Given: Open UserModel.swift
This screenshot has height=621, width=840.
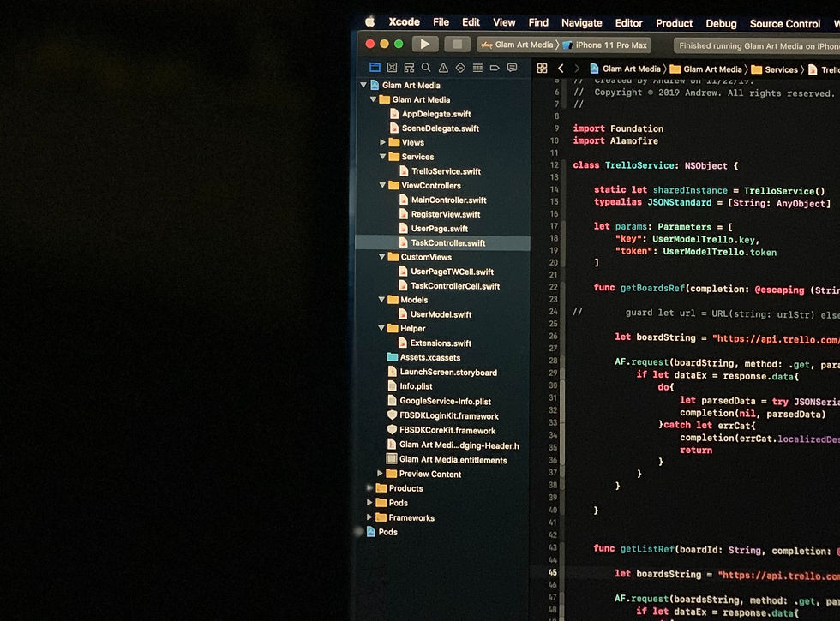Looking at the screenshot, I should point(435,314).
